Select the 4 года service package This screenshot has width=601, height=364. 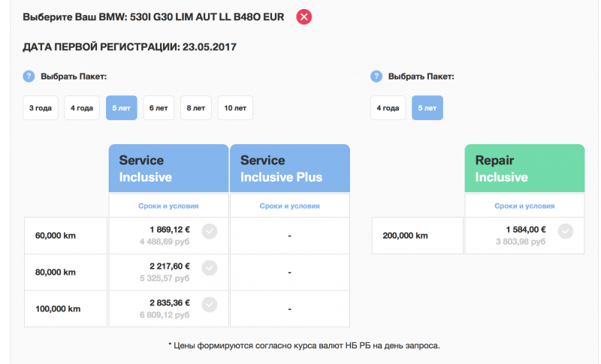(82, 108)
